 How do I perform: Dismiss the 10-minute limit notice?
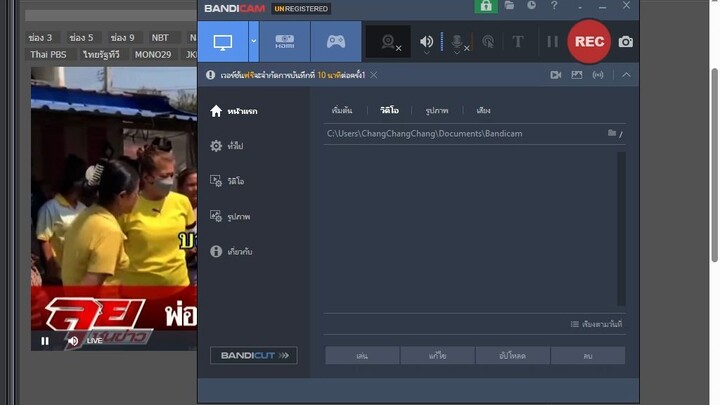(x=374, y=75)
